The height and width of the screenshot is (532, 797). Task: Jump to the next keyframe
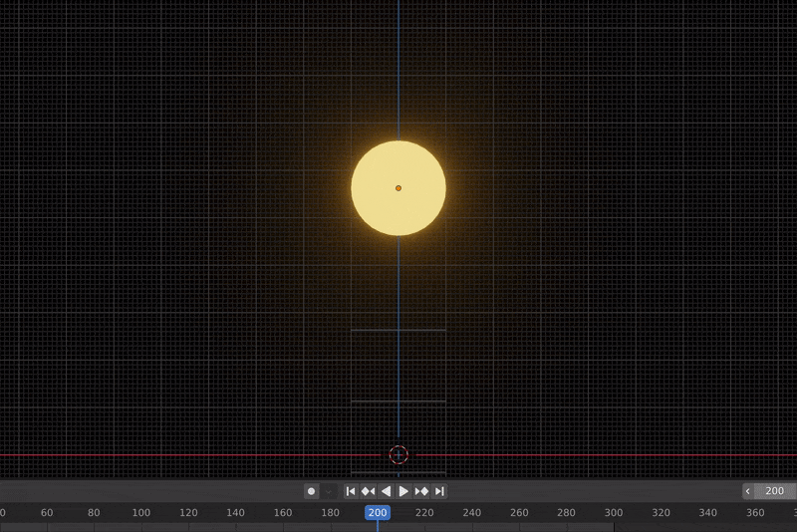(x=421, y=491)
